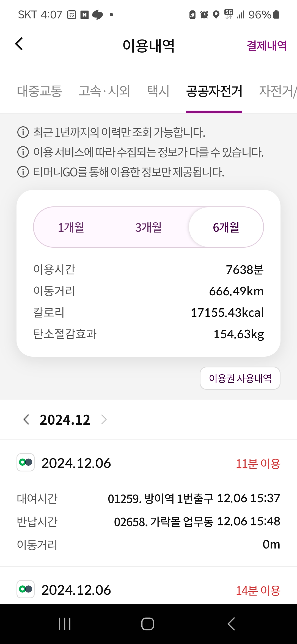Tap info icon beside 티머니GO notice

point(23,172)
